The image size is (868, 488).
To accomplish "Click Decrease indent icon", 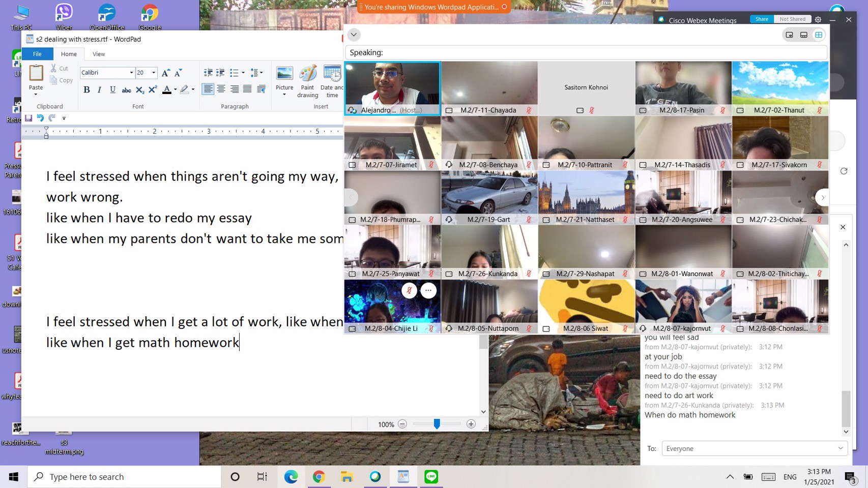I will (208, 73).
